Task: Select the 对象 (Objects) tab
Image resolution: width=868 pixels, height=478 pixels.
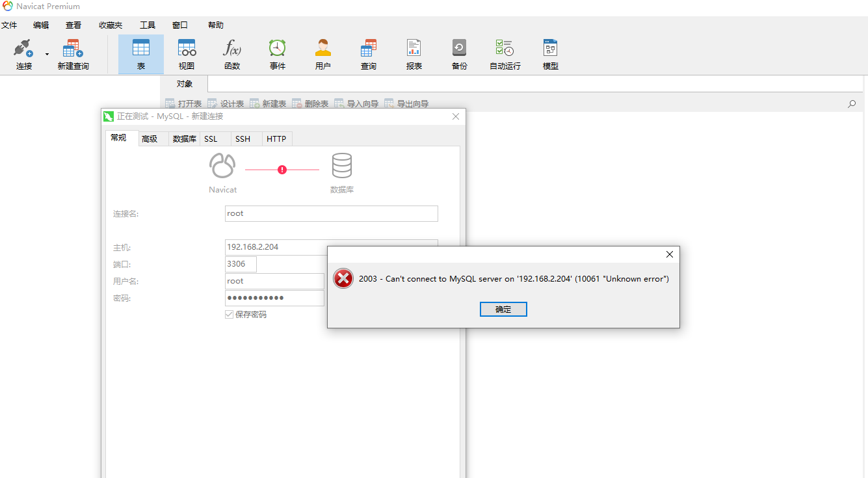Action: pos(185,84)
